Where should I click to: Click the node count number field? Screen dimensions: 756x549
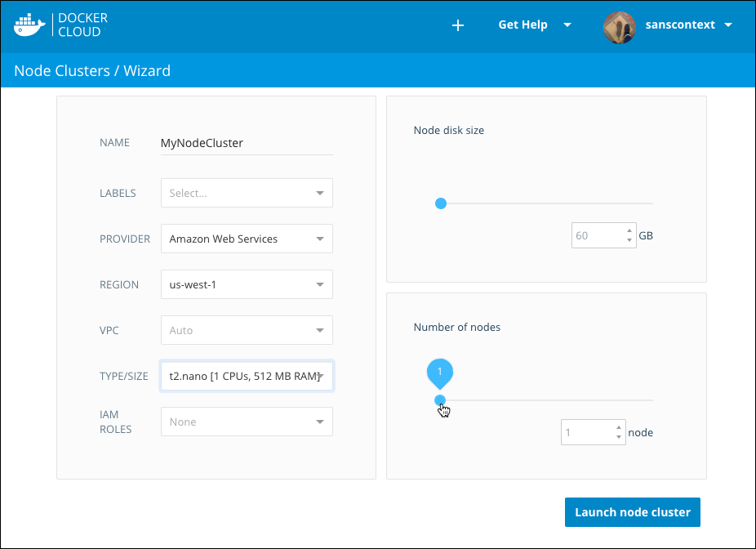click(x=587, y=433)
